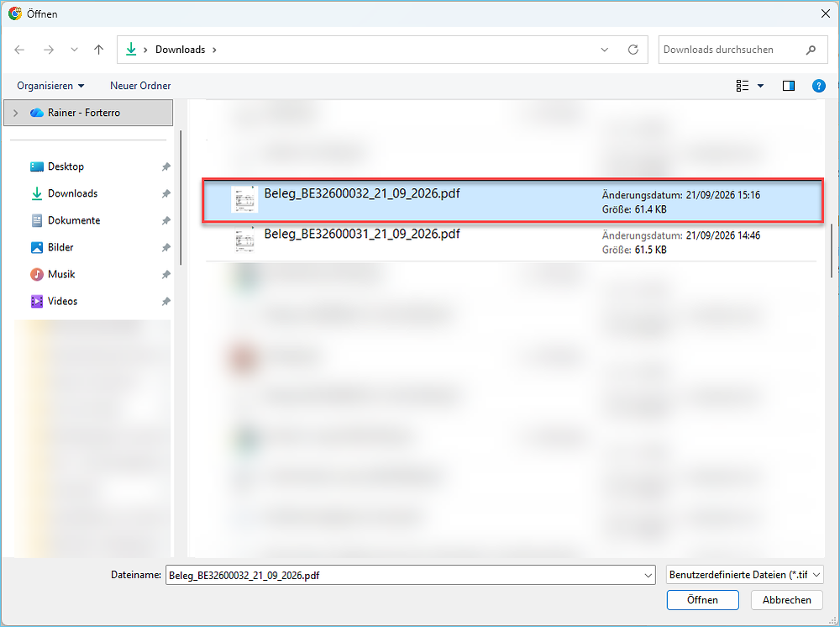Click pin icon next to Musik
Viewport: 840px width, 627px height.
(166, 275)
